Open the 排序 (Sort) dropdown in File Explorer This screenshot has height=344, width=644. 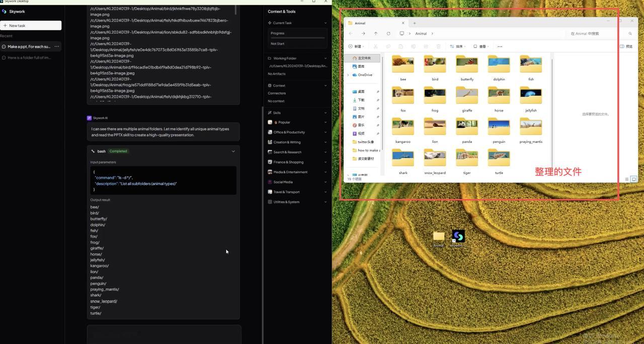(x=457, y=46)
